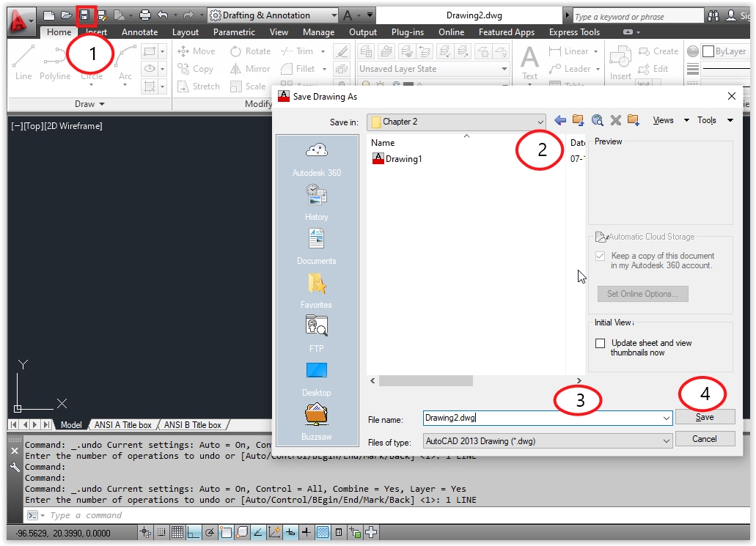Toggle Show Lineweight in status bar
Image resolution: width=756 pixels, height=546 pixels.
click(x=307, y=533)
